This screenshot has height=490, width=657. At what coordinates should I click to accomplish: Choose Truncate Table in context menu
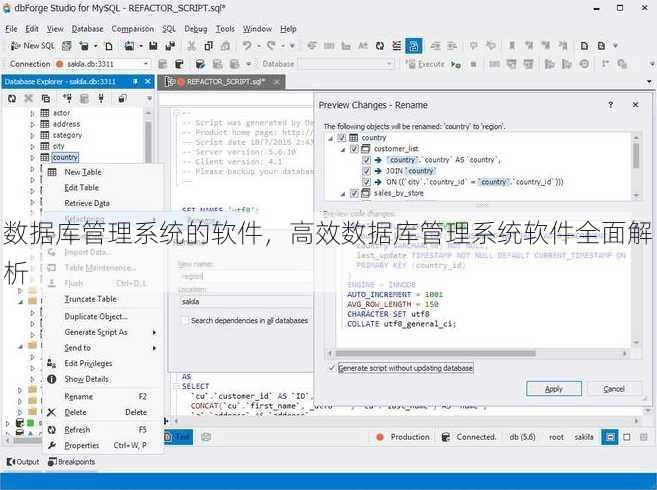[103, 299]
